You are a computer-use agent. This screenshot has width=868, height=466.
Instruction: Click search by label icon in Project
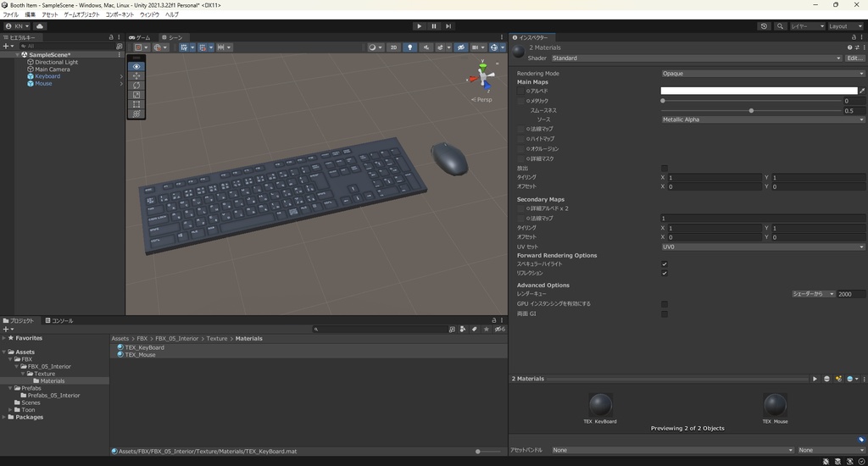[475, 330]
